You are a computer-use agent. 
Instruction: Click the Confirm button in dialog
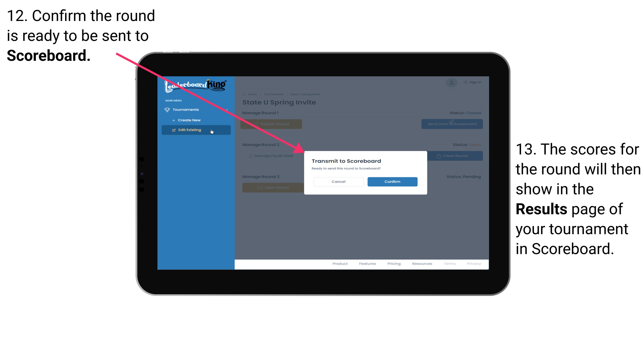tap(391, 181)
